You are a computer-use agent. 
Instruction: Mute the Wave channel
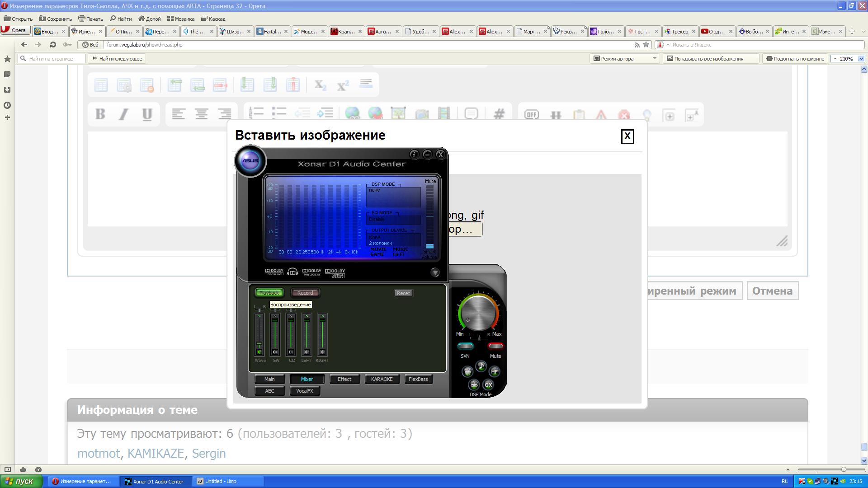click(x=259, y=352)
